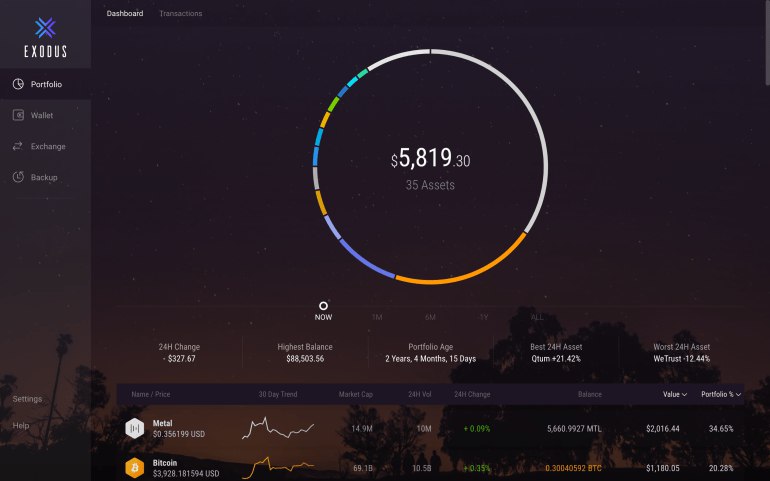Click the 20.28% portfolio cell
The image size is (770, 481).
[x=721, y=468]
